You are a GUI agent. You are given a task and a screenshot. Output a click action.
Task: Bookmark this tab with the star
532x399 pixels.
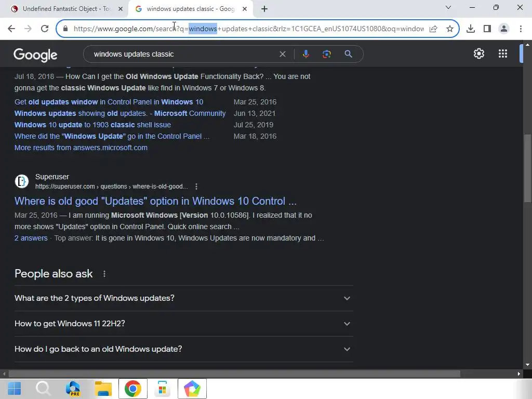tap(450, 29)
